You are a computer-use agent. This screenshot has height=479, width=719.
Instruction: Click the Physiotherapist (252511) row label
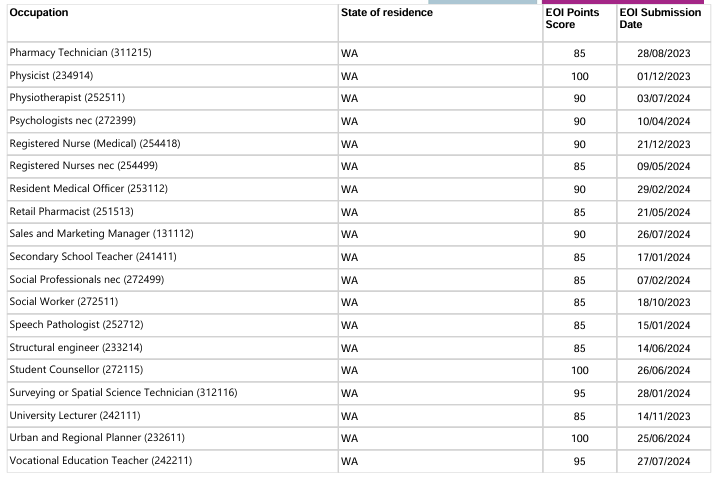click(67, 98)
